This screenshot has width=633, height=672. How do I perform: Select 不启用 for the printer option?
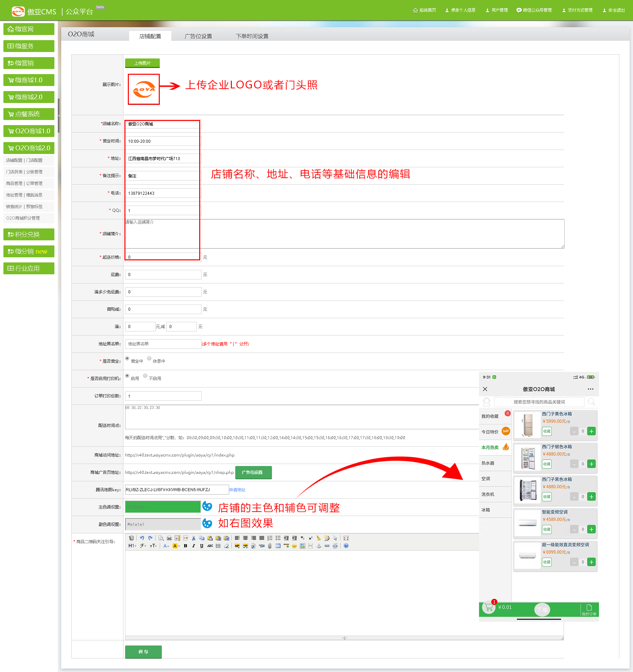click(x=145, y=376)
